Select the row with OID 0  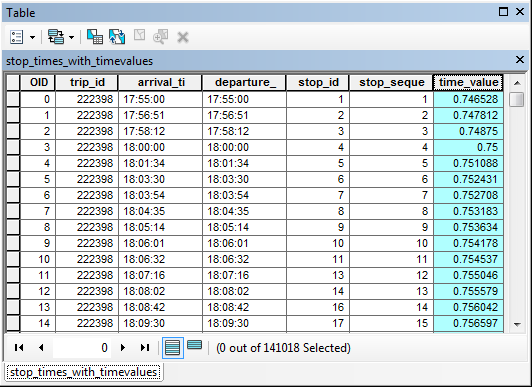(x=13, y=99)
